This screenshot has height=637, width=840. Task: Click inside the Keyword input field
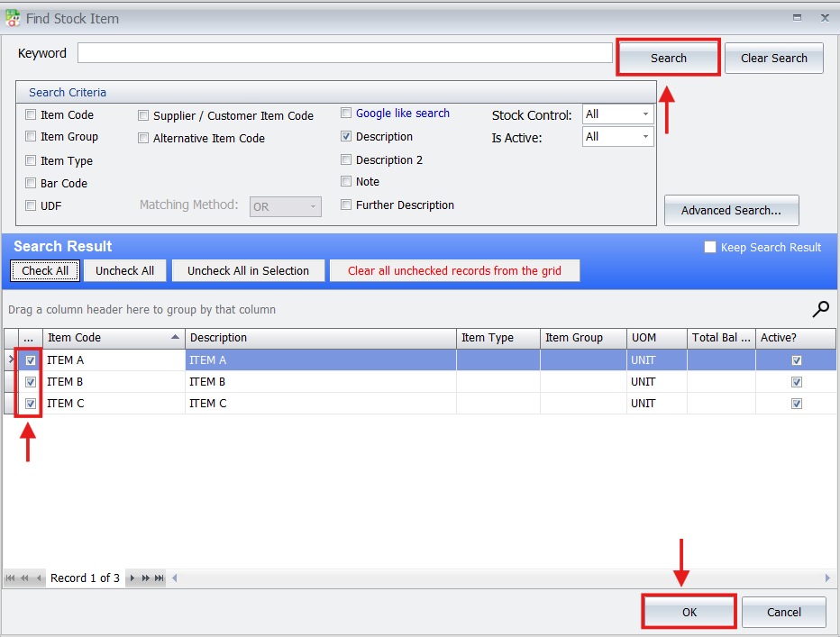coord(344,52)
